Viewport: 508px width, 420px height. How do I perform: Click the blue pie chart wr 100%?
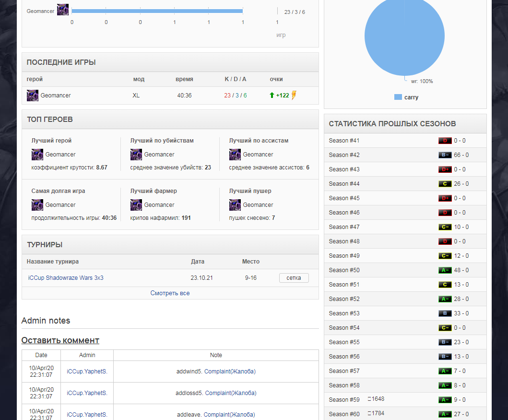[405, 36]
